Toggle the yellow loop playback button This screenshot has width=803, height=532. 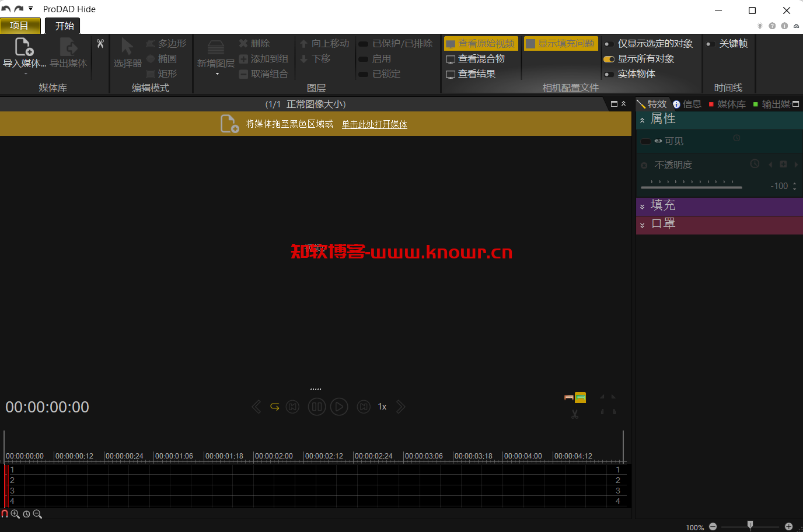pyautogui.click(x=275, y=407)
